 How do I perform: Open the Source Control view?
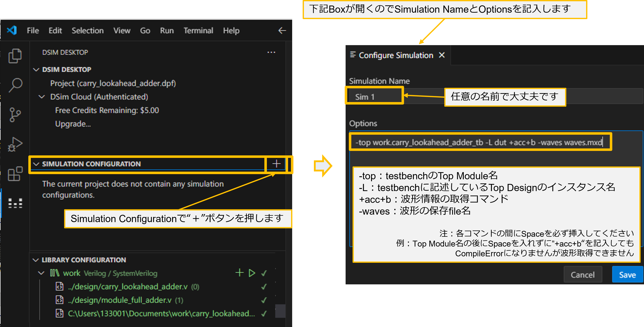tap(15, 115)
